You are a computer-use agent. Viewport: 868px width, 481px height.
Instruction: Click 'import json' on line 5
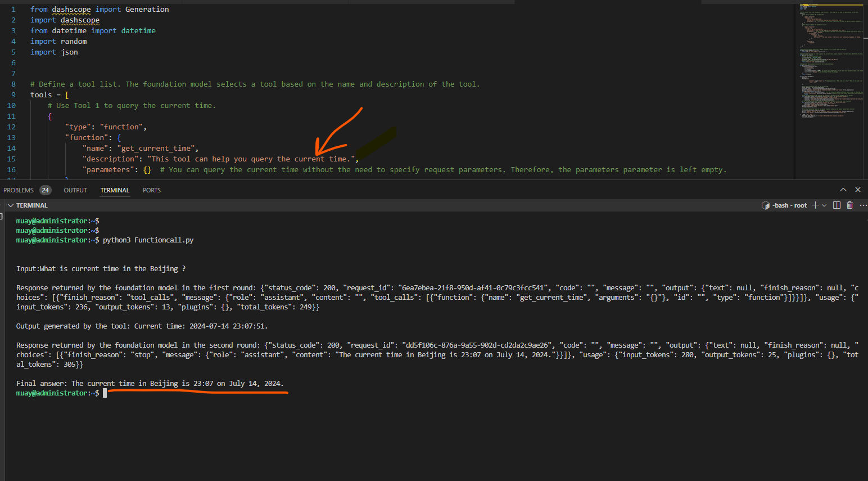click(54, 52)
